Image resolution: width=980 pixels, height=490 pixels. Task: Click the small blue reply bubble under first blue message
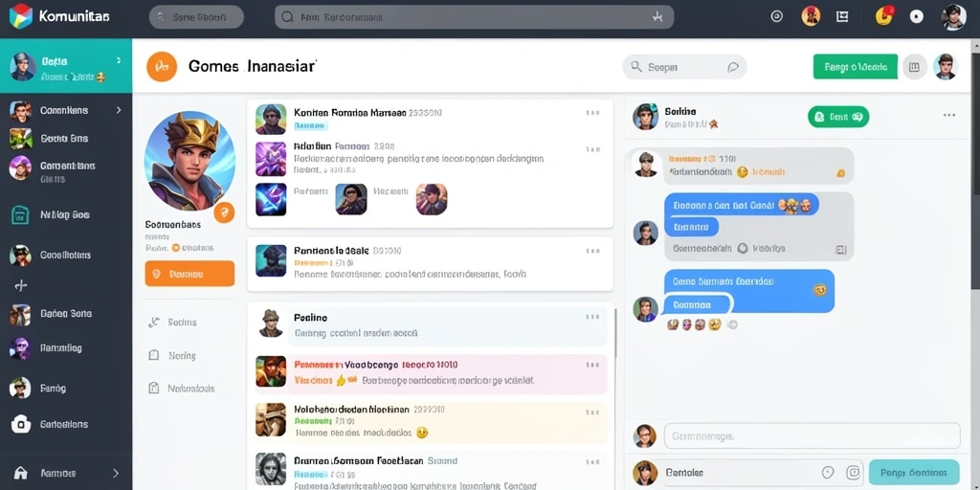click(691, 226)
